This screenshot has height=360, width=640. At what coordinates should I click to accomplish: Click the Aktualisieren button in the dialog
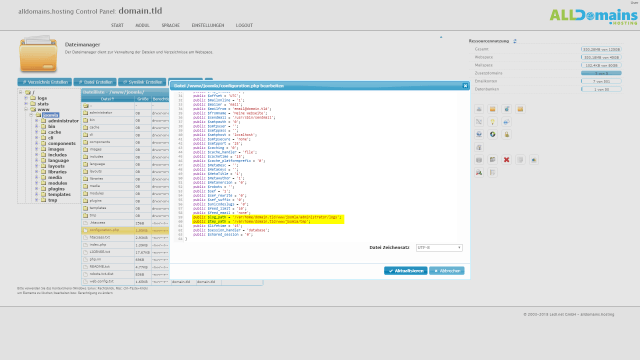click(x=406, y=271)
